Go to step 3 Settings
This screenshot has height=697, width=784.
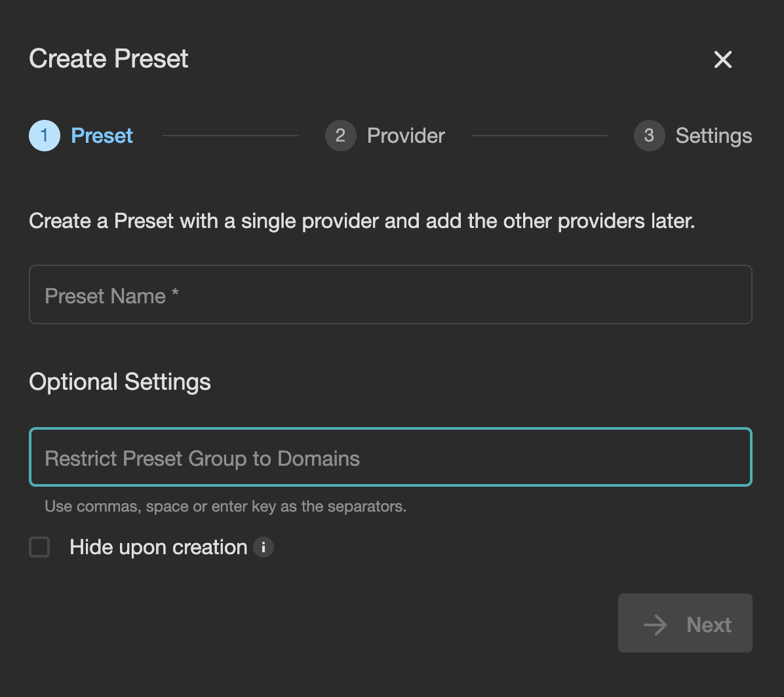pos(692,136)
